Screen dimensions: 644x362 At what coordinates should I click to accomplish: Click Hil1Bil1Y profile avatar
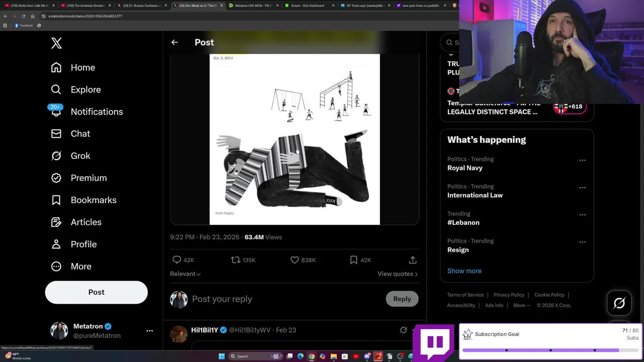179,334
